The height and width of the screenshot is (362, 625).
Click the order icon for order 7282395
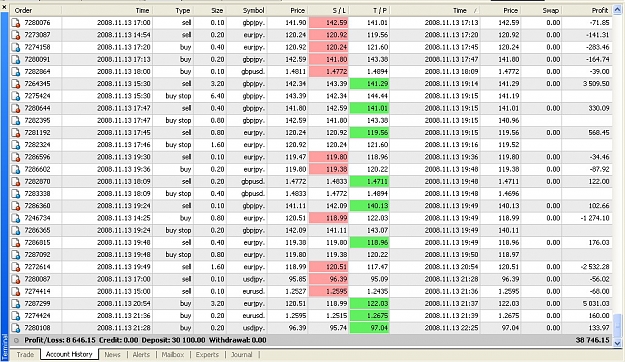[x=16, y=120]
